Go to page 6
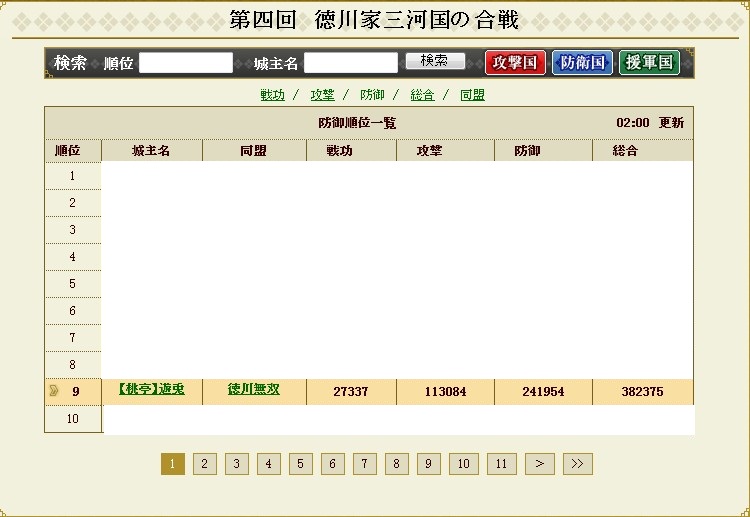 pyautogui.click(x=333, y=464)
